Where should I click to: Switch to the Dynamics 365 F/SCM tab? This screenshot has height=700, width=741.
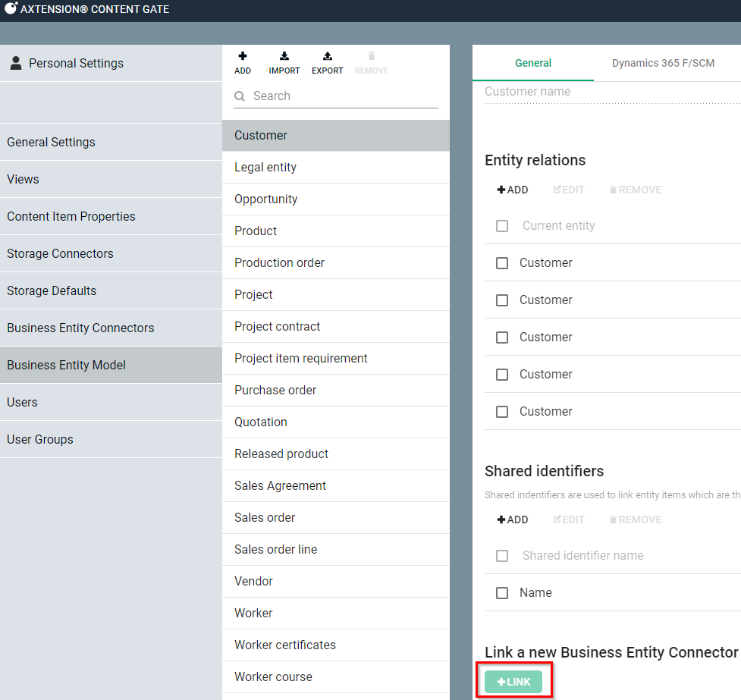(663, 63)
